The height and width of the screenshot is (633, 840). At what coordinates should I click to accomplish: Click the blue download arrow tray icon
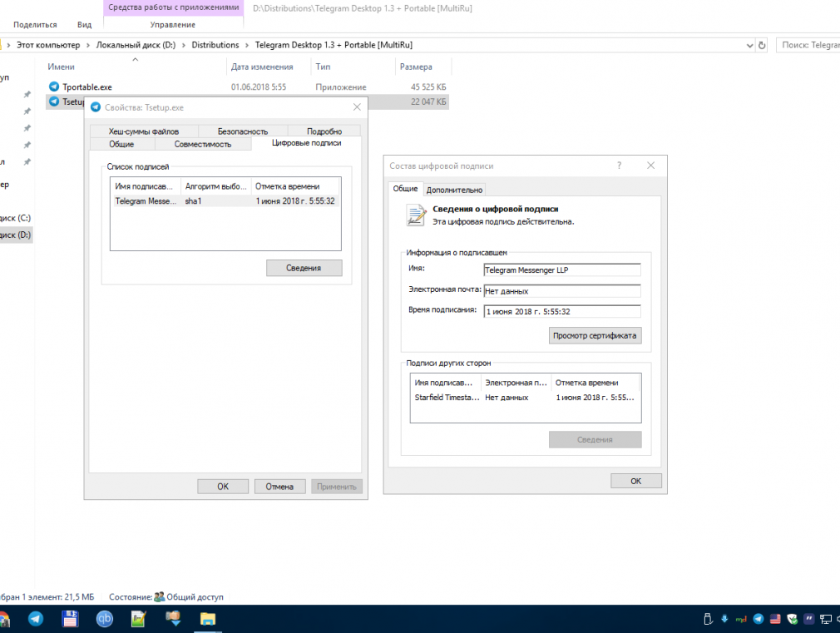724,619
